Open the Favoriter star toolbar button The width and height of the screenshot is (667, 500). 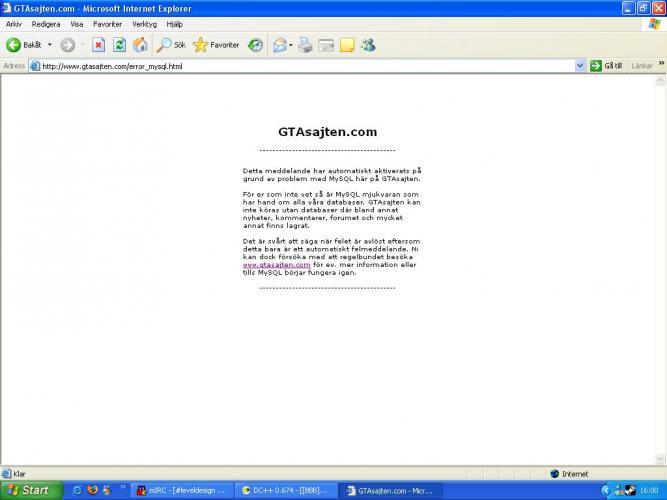[x=216, y=45]
